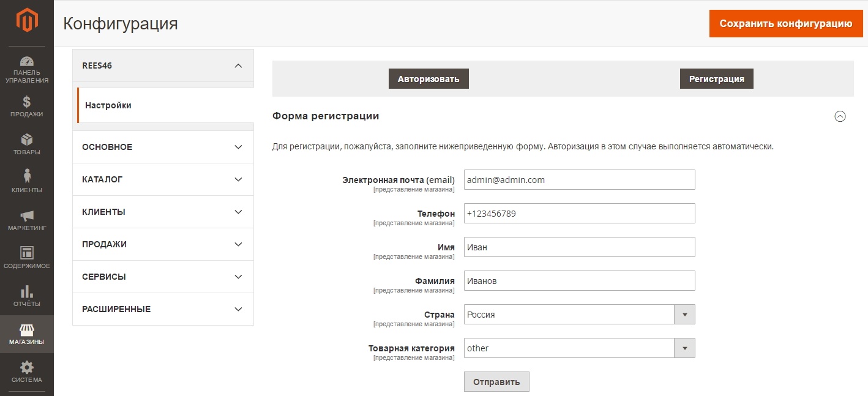The height and width of the screenshot is (396, 868).
Task: Collapse the REES46 section chevron
Action: pos(238,65)
